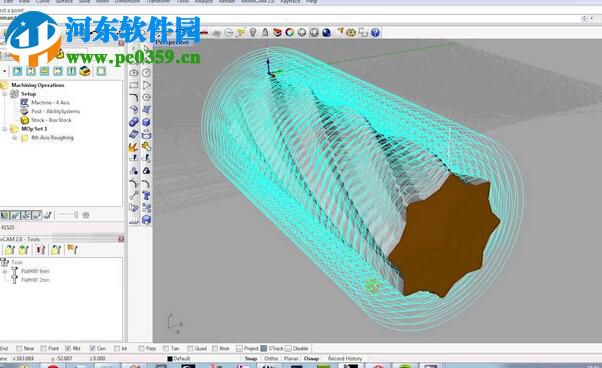Click the ellipse tool at top of left toolbar
Screen dimensions: 602x368
(x=134, y=73)
